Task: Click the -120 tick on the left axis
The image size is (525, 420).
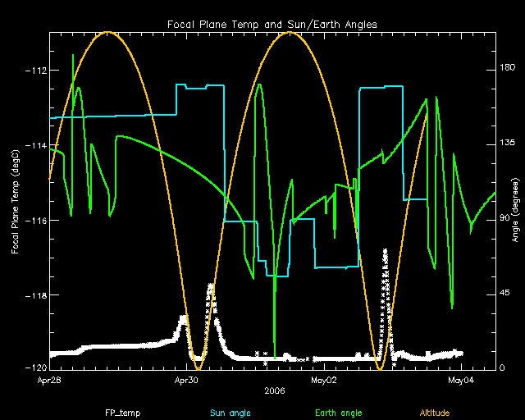Action: point(35,368)
